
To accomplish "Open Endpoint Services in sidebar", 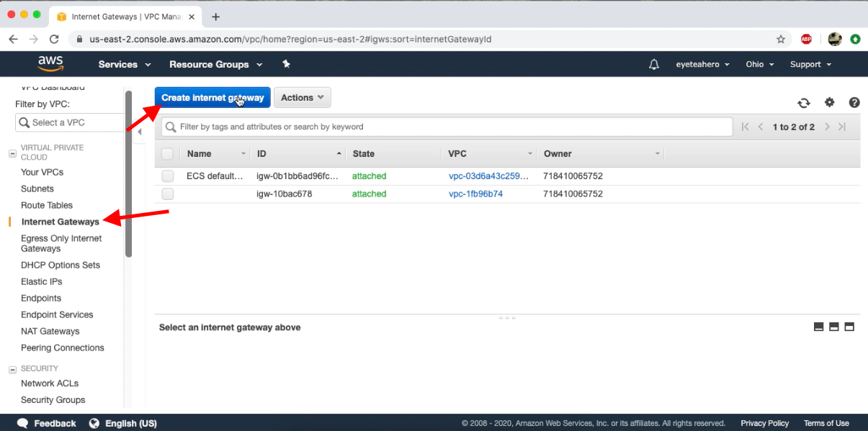I will coord(57,314).
